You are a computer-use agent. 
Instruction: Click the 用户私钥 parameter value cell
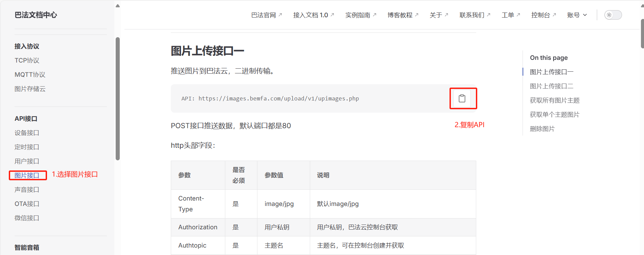click(x=283, y=227)
